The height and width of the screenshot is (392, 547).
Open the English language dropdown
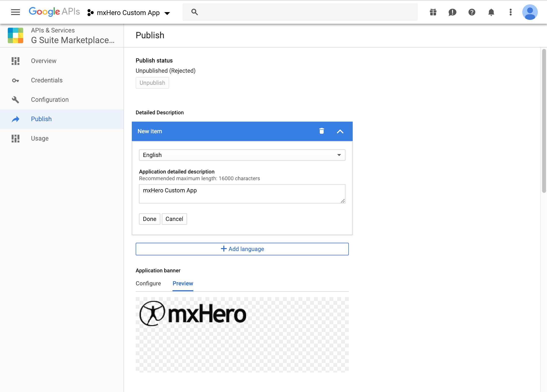point(242,155)
